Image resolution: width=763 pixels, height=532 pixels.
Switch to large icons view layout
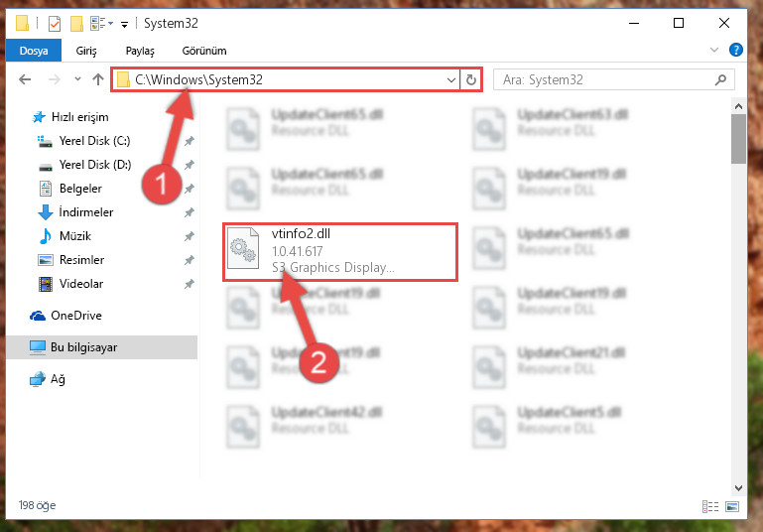[732, 506]
